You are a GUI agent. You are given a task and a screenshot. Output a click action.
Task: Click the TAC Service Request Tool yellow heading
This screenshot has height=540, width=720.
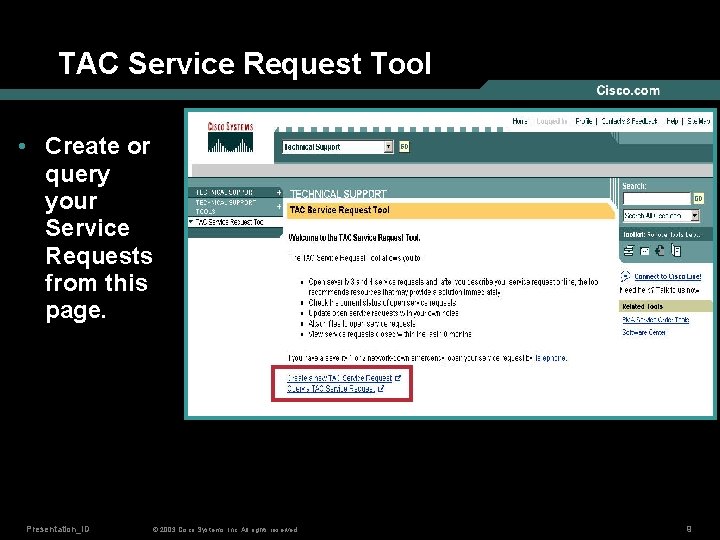point(339,210)
